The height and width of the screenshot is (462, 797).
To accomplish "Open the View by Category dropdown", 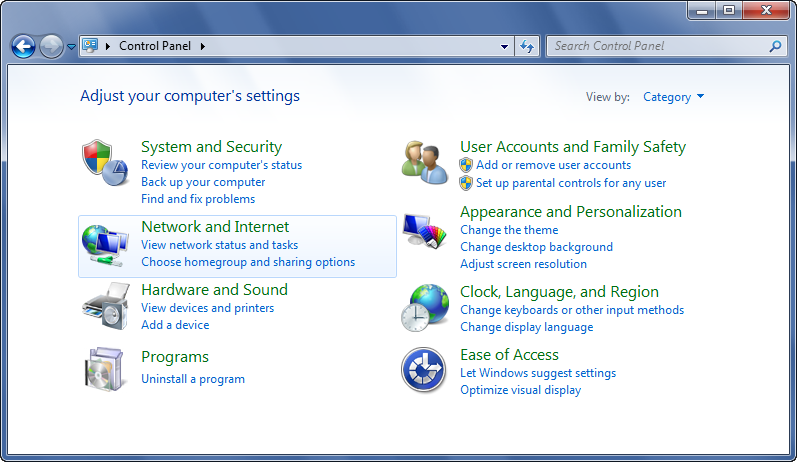I will [673, 97].
